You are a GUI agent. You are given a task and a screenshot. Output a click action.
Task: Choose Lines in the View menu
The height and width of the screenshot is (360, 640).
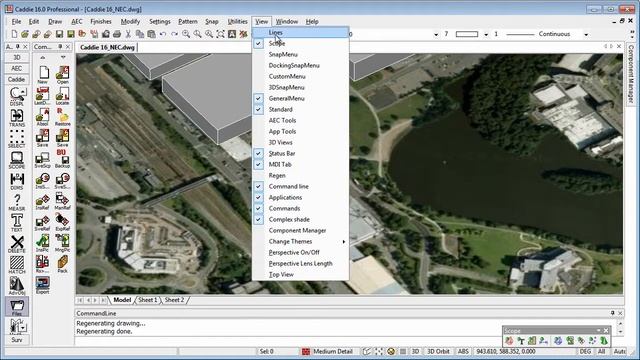tap(300, 32)
